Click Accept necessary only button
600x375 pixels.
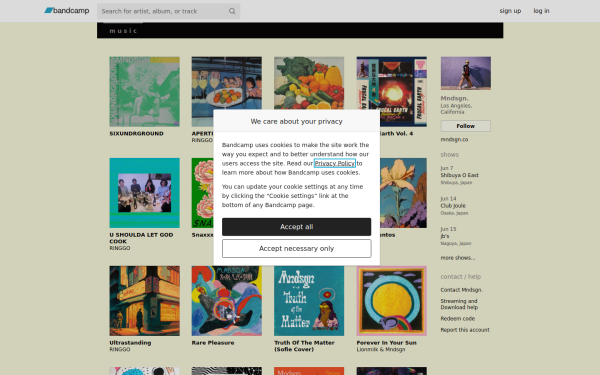(297, 249)
